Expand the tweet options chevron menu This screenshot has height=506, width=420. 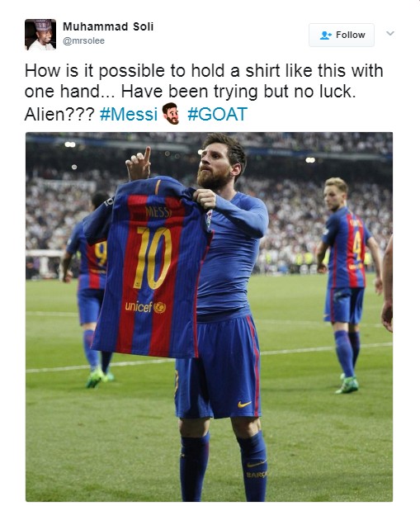point(390,33)
